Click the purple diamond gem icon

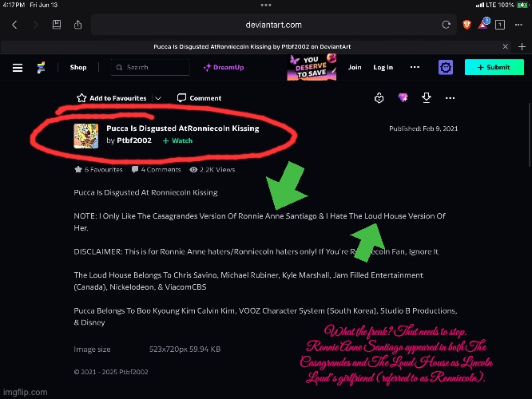pos(403,98)
